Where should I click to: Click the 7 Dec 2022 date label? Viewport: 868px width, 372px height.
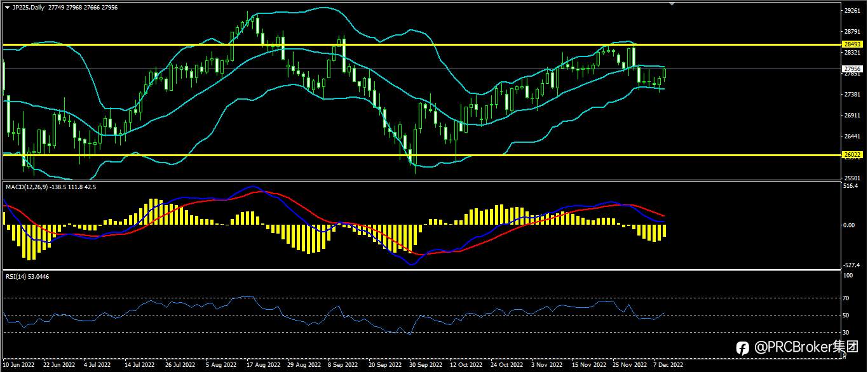pos(668,365)
